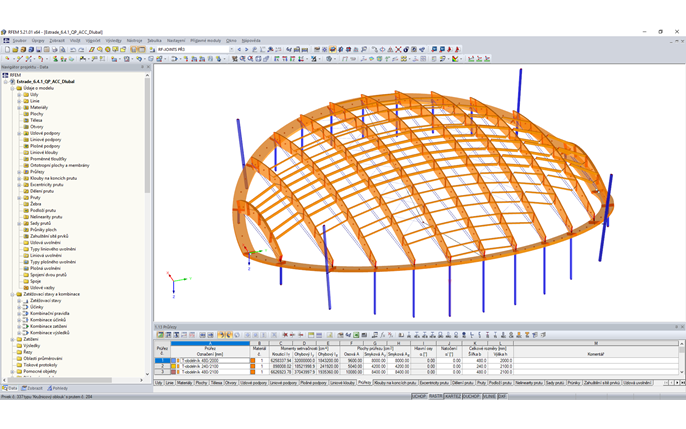
Task: Select table row header number 2
Action: click(162, 366)
